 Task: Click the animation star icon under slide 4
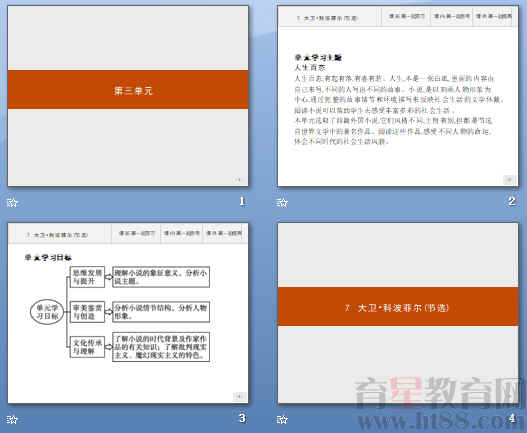click(282, 420)
